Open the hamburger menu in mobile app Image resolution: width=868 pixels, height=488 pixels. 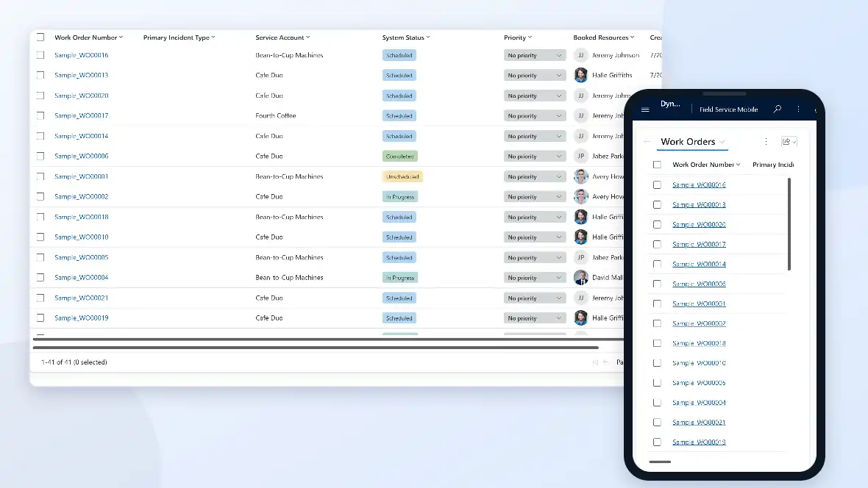point(645,110)
